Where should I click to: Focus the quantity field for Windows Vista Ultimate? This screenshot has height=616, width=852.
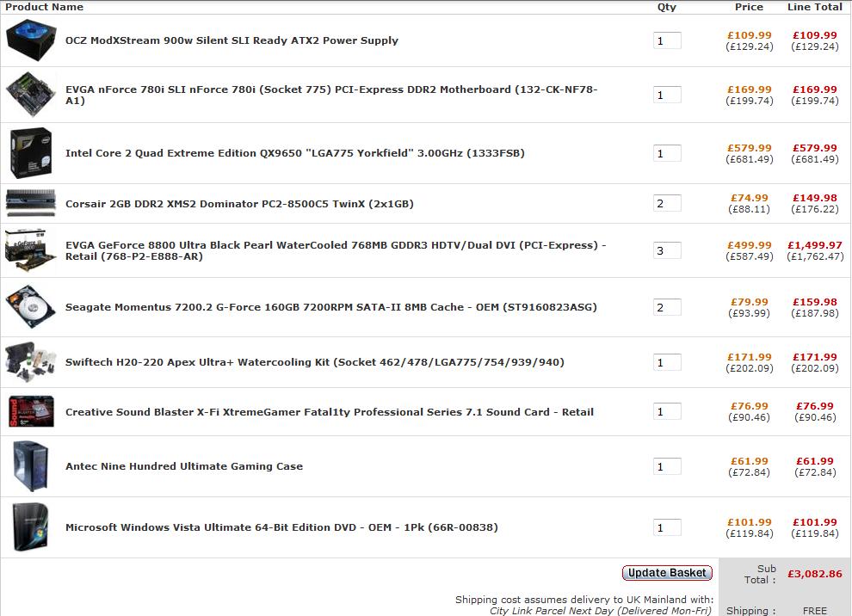click(667, 527)
